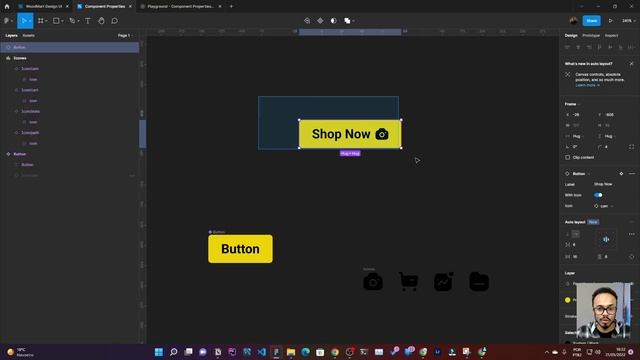This screenshot has width=640, height=360.
Task: Open the Page 1 dropdown
Action: tap(125, 36)
